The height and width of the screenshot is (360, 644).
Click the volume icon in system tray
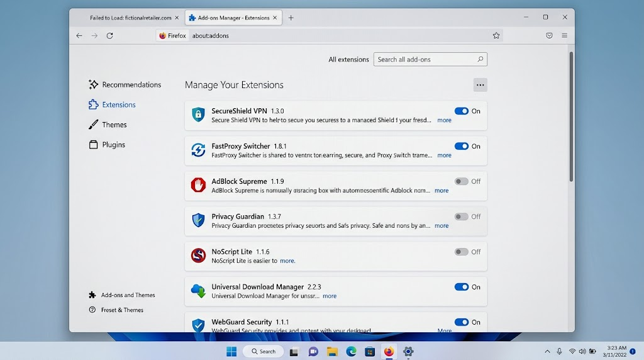(x=582, y=351)
